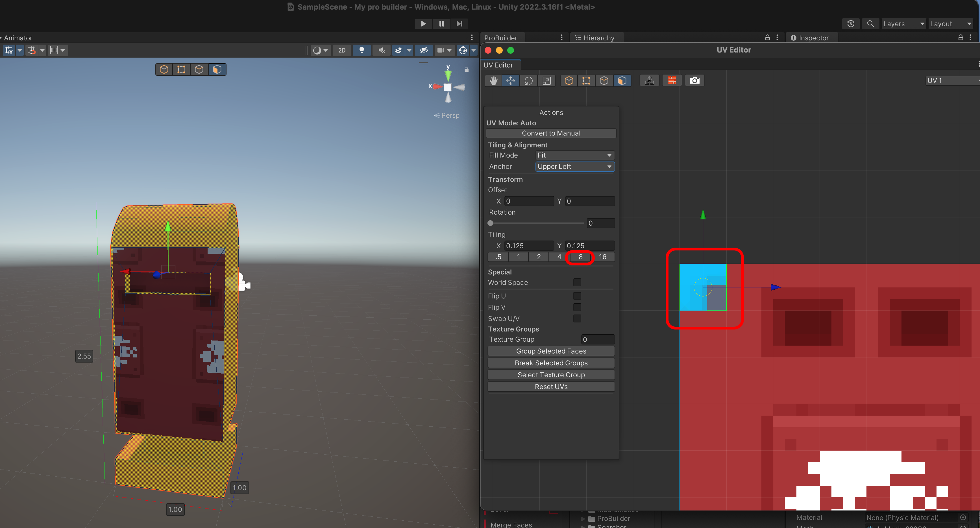Select the UV Editor pan hand tool
Viewport: 980px width, 528px height.
point(493,81)
